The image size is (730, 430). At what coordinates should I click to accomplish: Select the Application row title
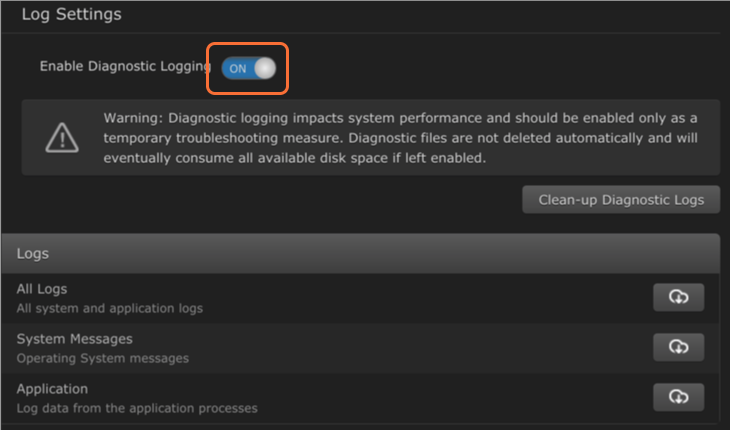click(x=52, y=388)
